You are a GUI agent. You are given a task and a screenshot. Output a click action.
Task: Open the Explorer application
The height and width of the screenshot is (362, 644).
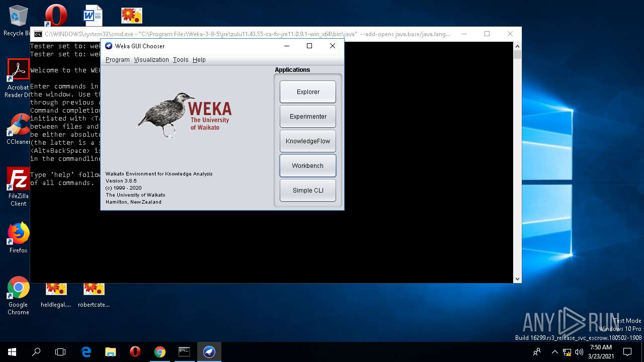308,92
